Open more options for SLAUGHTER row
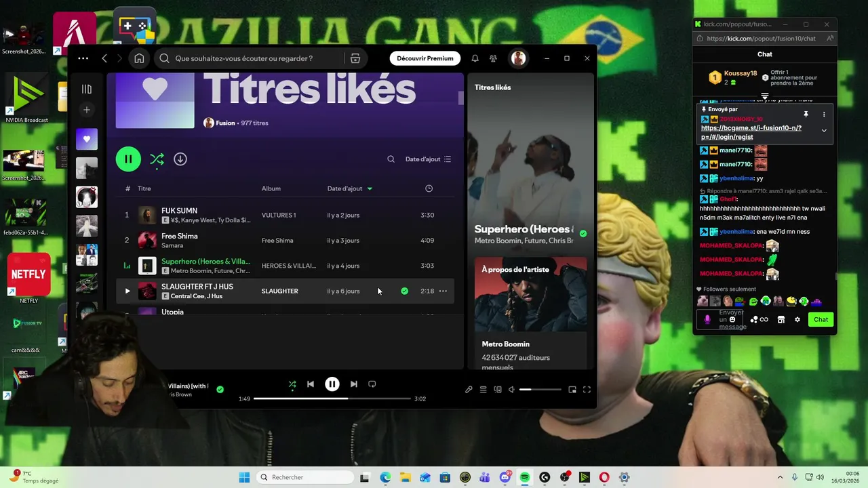Screen dimensions: 868x488 point(443,291)
